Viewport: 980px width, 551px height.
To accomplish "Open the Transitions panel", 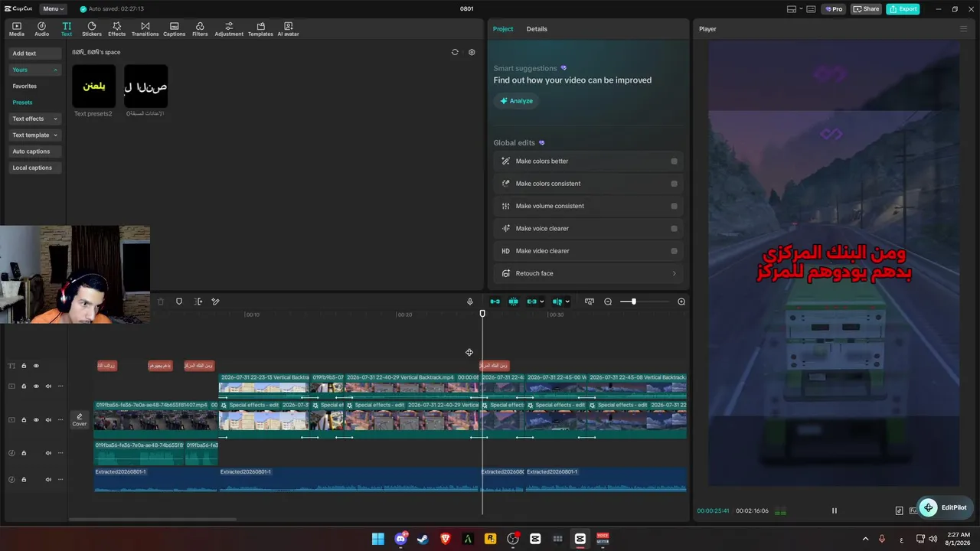I will (145, 29).
